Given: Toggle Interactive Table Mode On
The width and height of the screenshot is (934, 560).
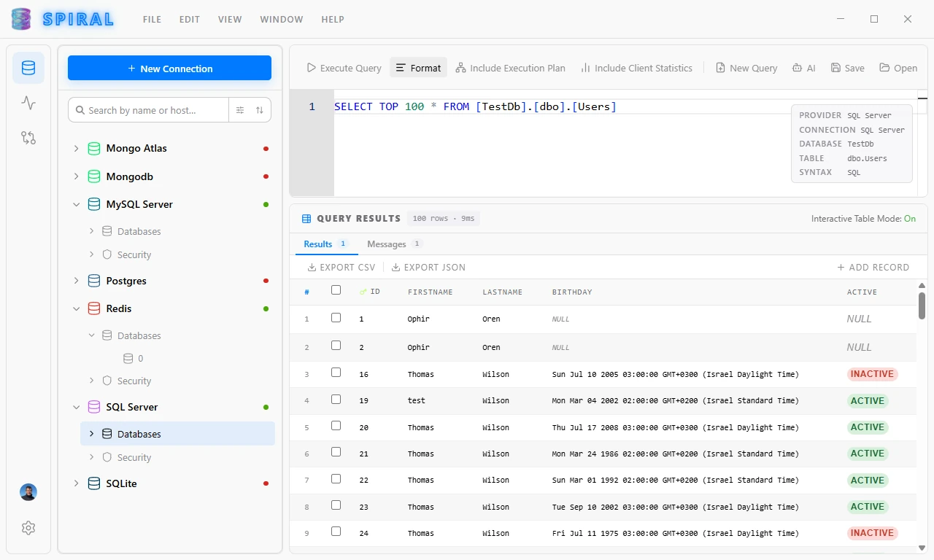Looking at the screenshot, I should click(x=910, y=219).
